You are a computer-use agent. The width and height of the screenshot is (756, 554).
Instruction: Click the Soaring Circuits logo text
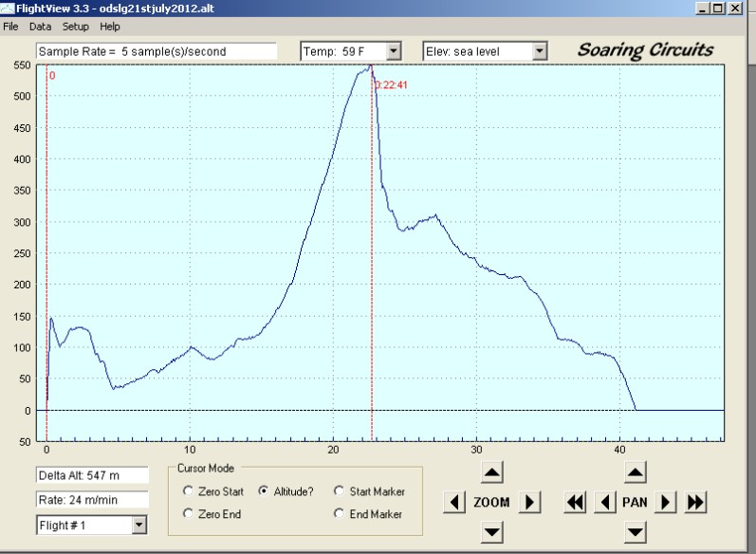645,50
